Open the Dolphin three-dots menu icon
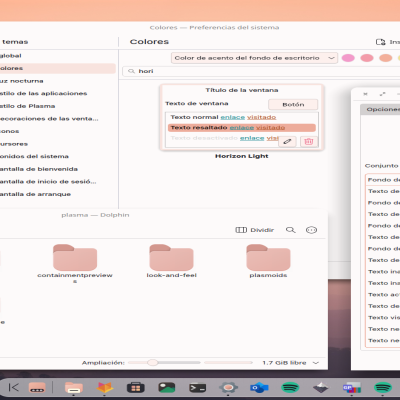The width and height of the screenshot is (400, 400). (x=311, y=230)
